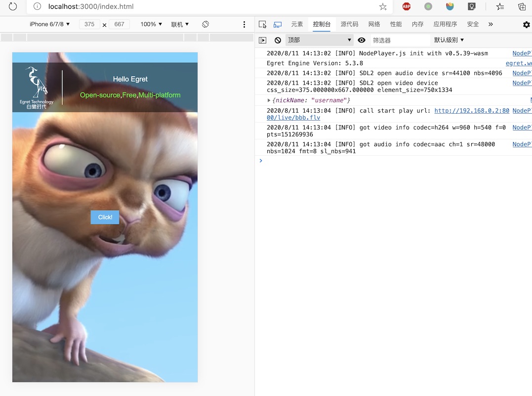Screen dimensions: 532x396
Task: Show more DevTools tabs
Action: pyautogui.click(x=491, y=24)
